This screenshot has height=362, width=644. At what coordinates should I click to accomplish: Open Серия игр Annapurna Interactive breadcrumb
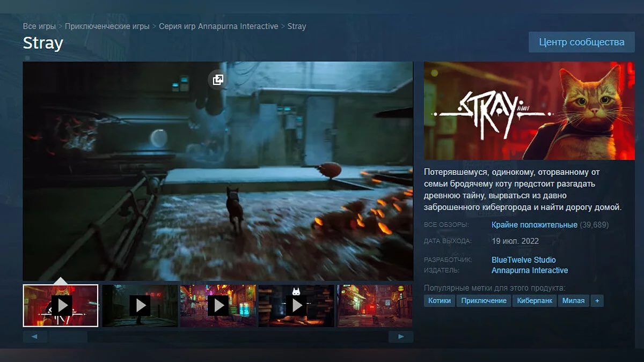(218, 26)
